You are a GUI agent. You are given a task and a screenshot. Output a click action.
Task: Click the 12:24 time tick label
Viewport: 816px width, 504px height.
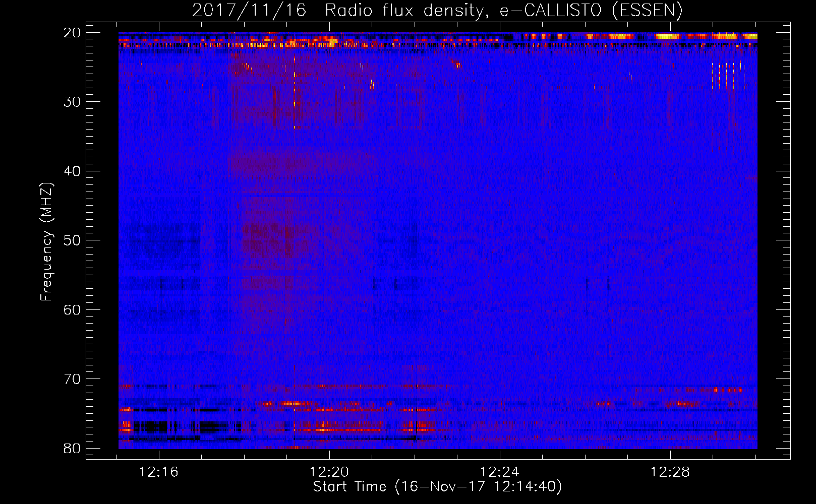500,472
